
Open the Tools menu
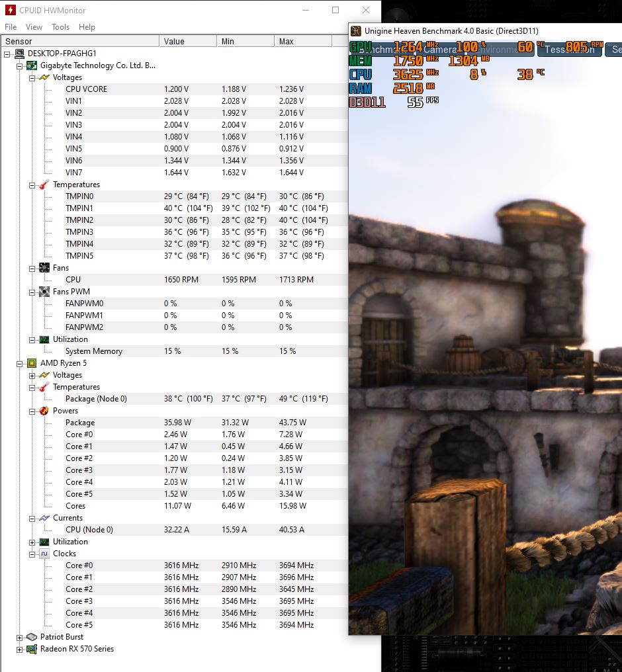pos(60,27)
